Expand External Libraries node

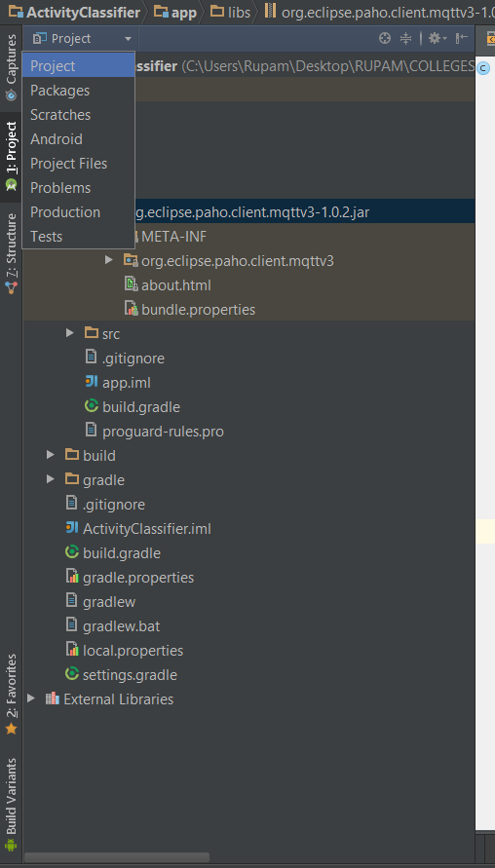[x=31, y=698]
